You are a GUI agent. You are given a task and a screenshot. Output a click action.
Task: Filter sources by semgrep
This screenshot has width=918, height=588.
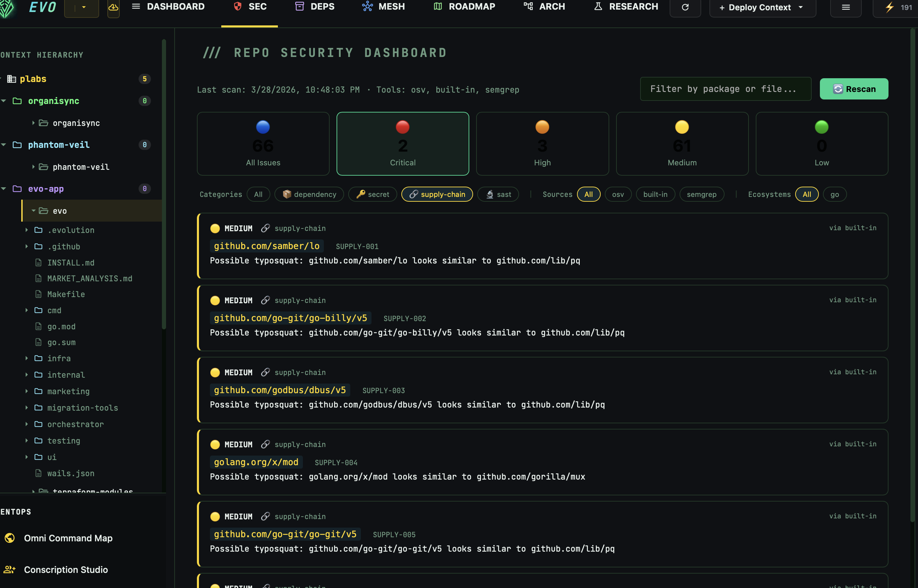[702, 195]
